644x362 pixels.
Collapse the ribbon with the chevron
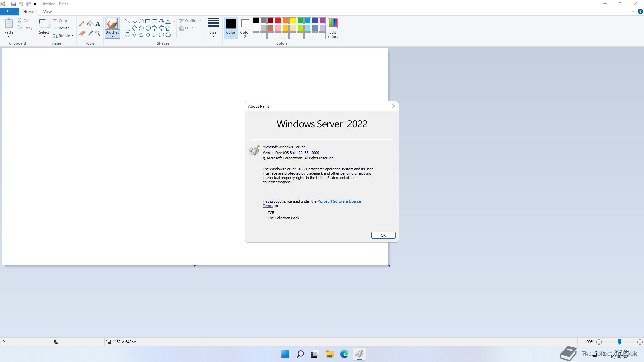pos(633,11)
